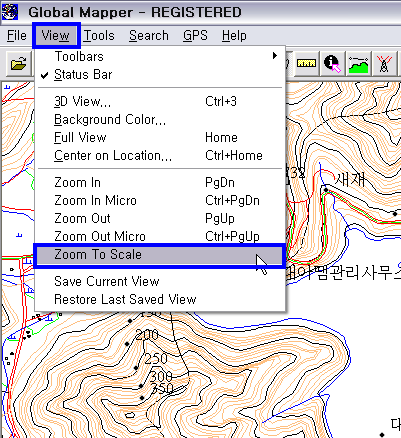Click the Global Mapper title bar globe icon
401x438 pixels.
(x=10, y=12)
